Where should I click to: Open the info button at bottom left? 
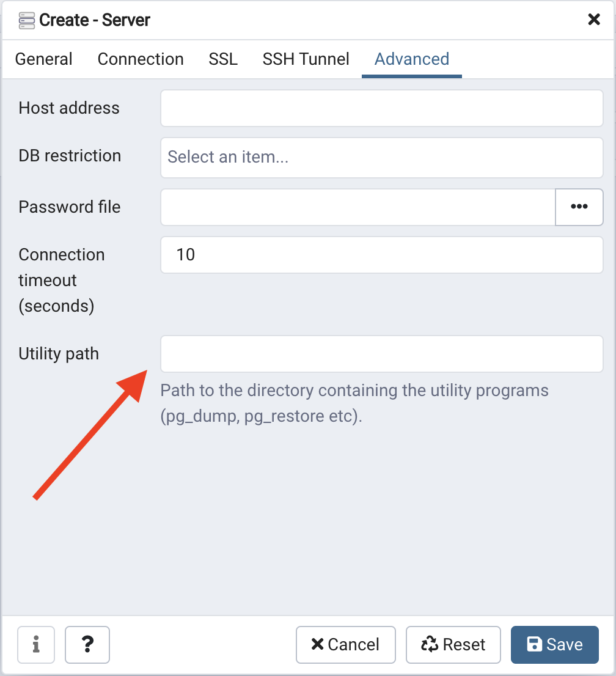pos(36,644)
